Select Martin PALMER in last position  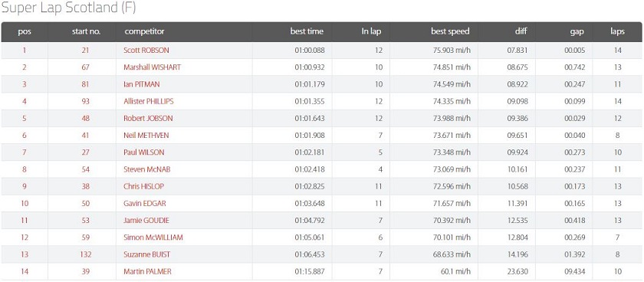[147, 271]
